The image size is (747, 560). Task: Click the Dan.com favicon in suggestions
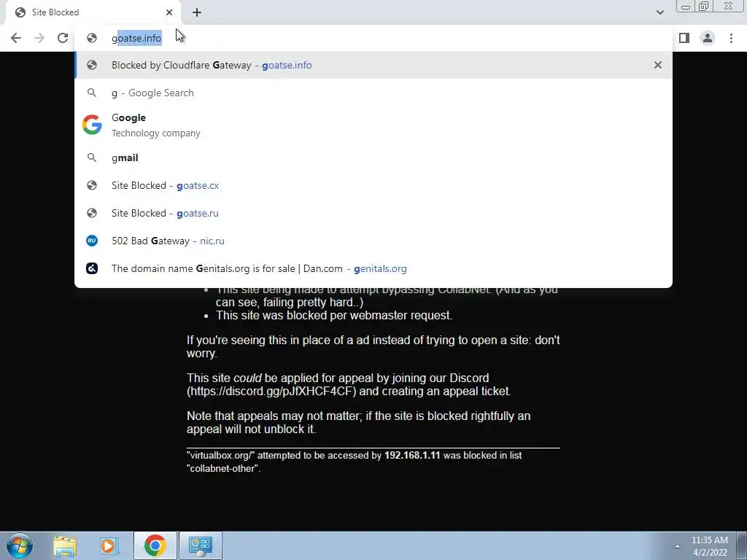[92, 268]
